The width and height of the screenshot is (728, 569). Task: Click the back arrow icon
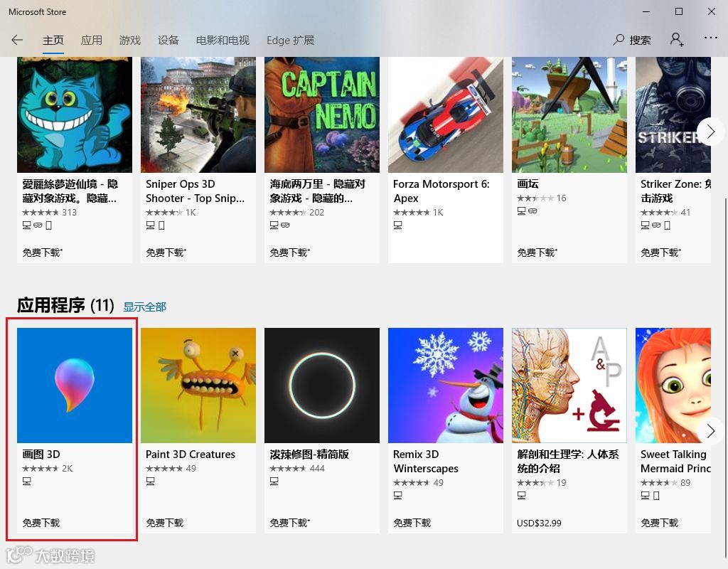point(17,40)
